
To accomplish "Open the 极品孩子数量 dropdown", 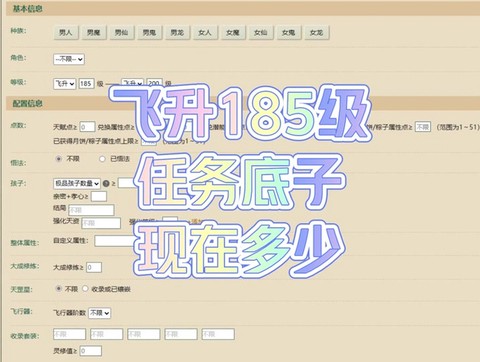I will (x=77, y=183).
